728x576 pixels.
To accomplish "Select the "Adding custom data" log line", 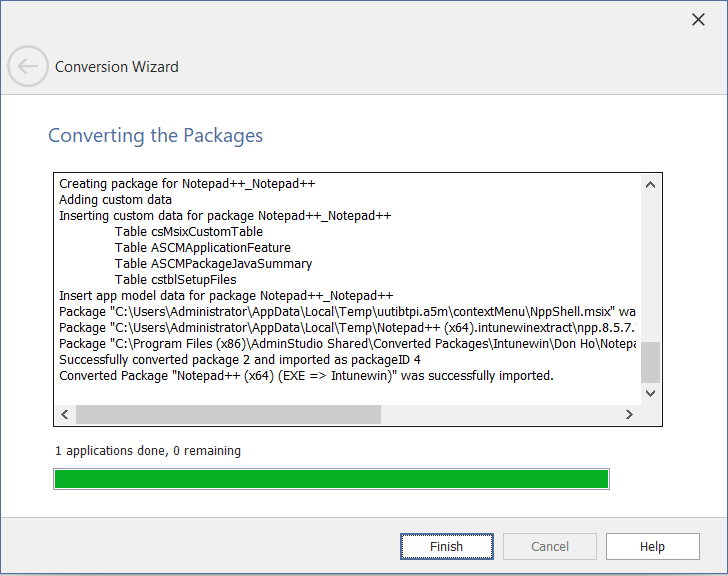I will [x=115, y=200].
